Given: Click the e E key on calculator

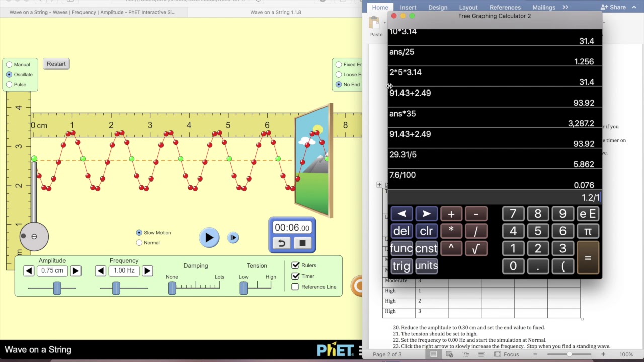Looking at the screenshot, I should pos(588,214).
